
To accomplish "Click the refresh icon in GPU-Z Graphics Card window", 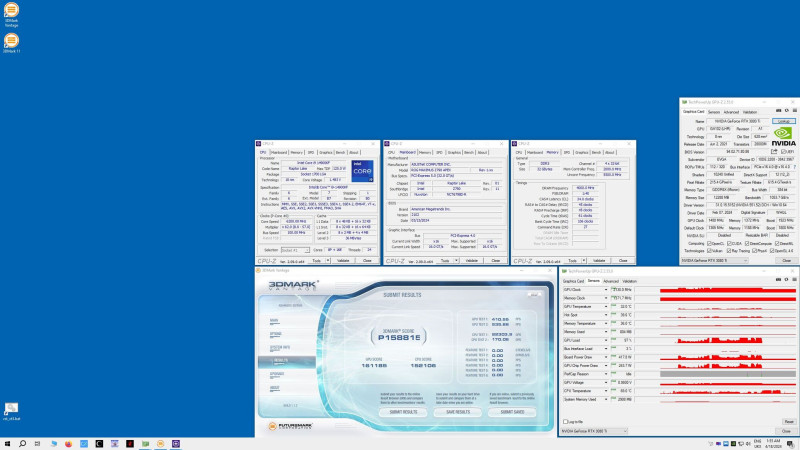I will click(787, 110).
